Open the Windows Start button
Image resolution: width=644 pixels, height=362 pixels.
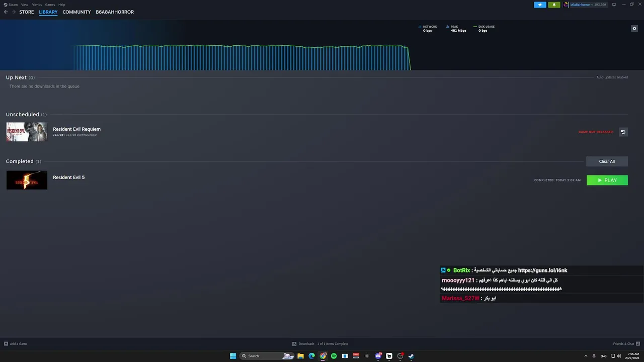(233, 356)
